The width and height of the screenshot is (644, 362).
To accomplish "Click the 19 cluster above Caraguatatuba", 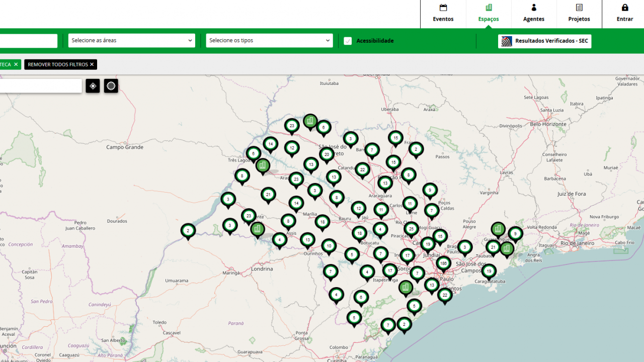I will click(x=489, y=273).
